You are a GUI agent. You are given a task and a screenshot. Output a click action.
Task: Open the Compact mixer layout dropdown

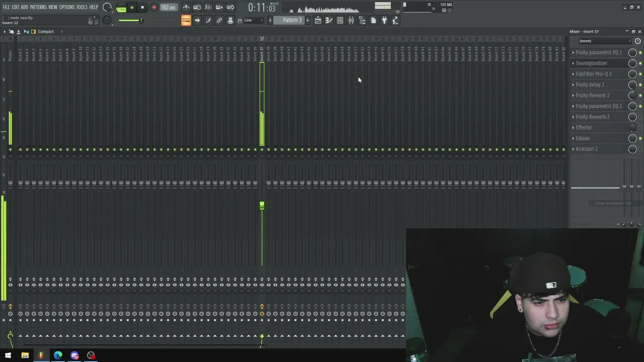pos(45,32)
